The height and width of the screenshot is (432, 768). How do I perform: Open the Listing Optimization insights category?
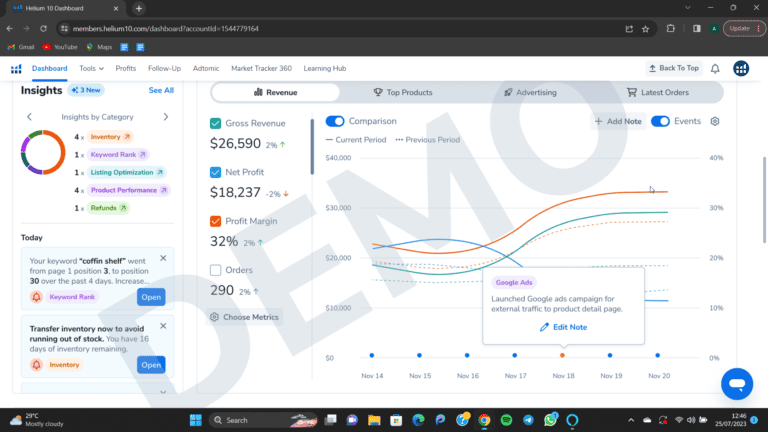pyautogui.click(x=126, y=172)
